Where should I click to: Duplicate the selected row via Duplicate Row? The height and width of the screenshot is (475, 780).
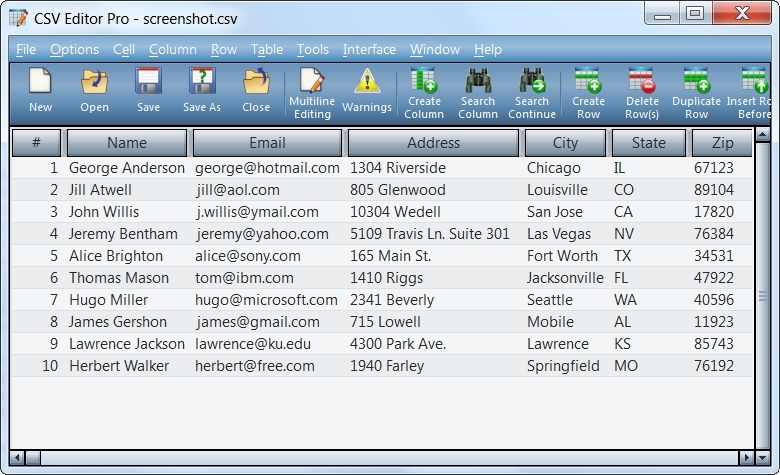point(696,94)
